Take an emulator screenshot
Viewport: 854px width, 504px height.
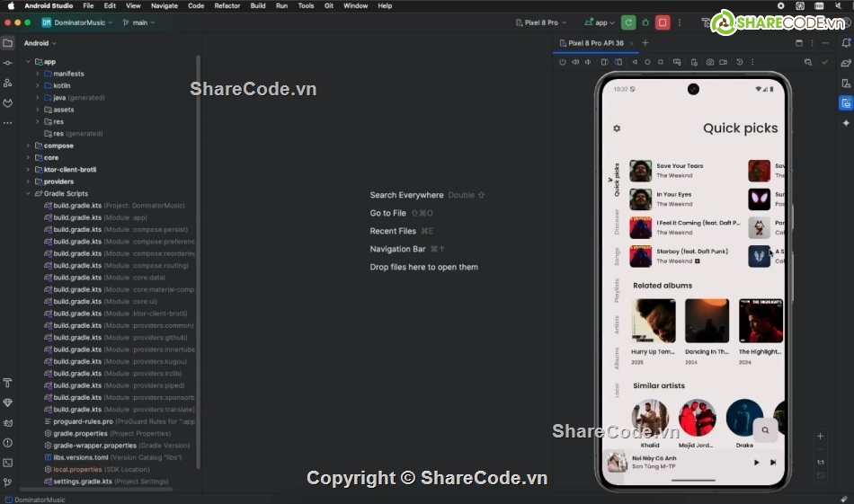click(x=710, y=62)
